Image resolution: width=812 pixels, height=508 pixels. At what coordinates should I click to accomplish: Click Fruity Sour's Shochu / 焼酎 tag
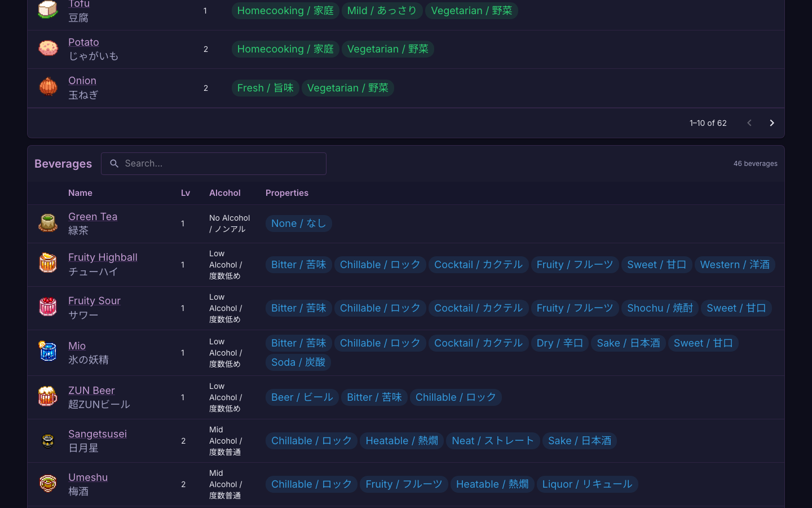(x=660, y=308)
